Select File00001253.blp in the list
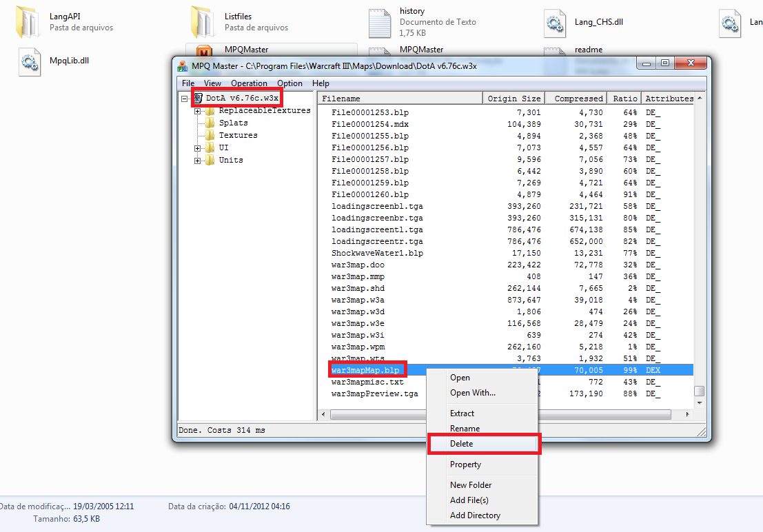 370,112
